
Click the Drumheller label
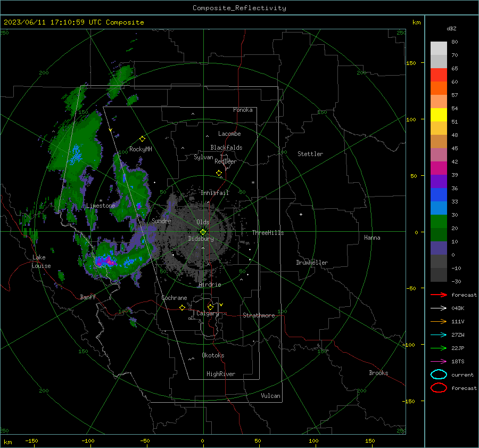(312, 263)
